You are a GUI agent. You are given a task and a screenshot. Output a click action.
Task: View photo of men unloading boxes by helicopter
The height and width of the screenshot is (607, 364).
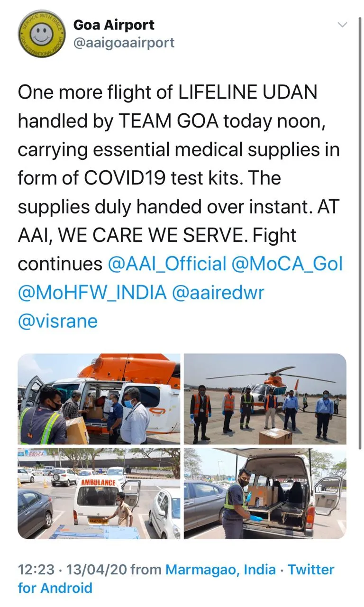[x=99, y=399]
